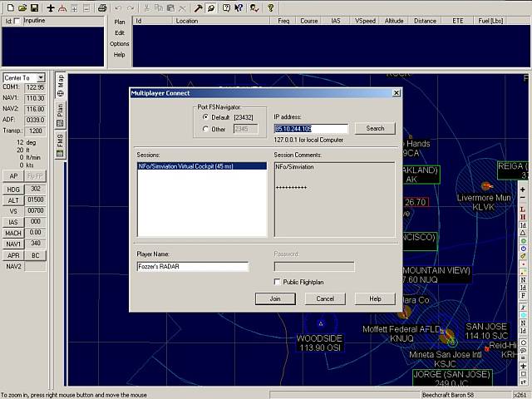Screen dimensions: 532x399
Task: Click the Join button
Action: pos(275,298)
